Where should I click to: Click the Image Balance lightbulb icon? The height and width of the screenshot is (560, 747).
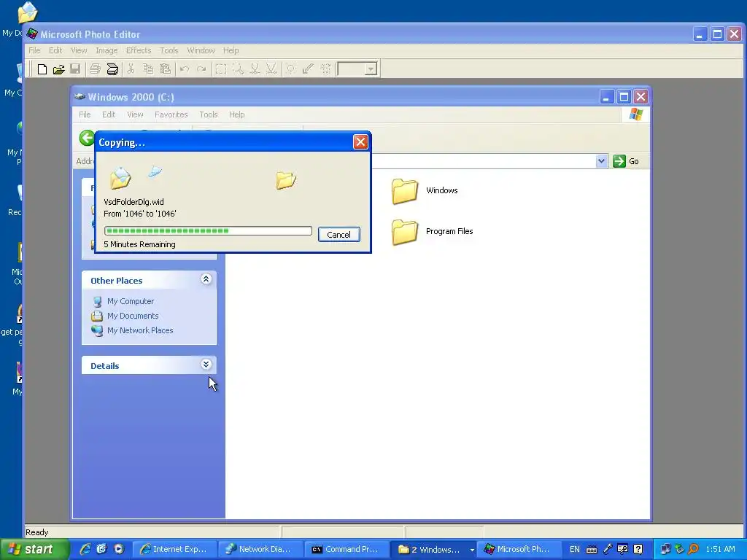point(291,69)
